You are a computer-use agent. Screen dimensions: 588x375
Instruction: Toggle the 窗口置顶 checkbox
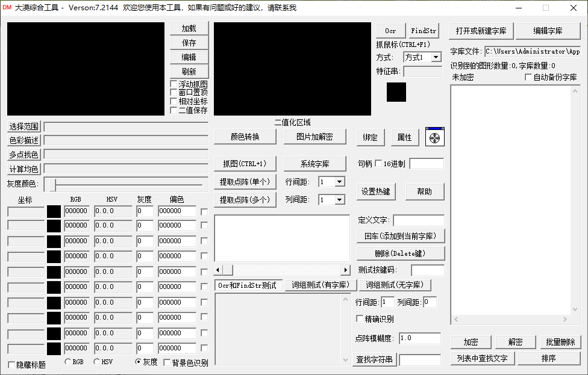174,92
